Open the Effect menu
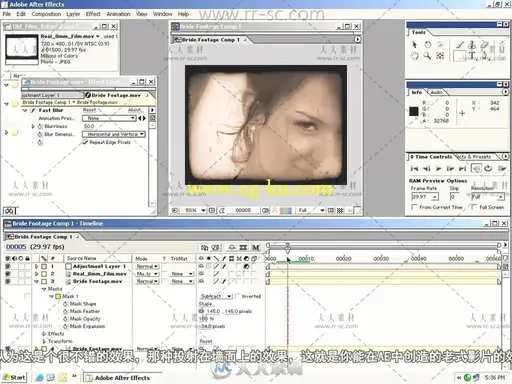 pyautogui.click(x=93, y=14)
